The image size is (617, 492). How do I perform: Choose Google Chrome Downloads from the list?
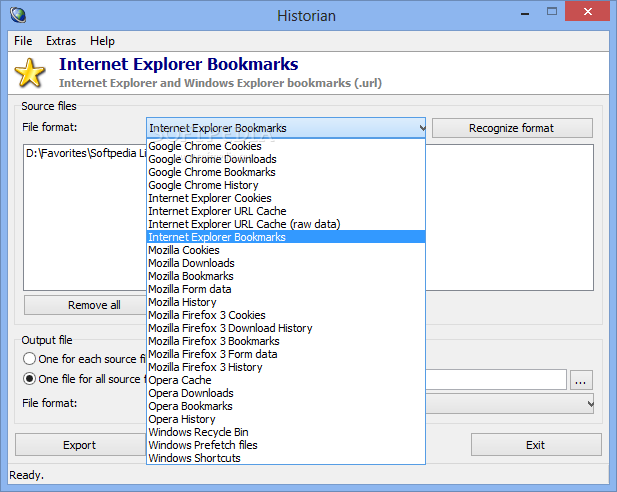pyautogui.click(x=286, y=159)
